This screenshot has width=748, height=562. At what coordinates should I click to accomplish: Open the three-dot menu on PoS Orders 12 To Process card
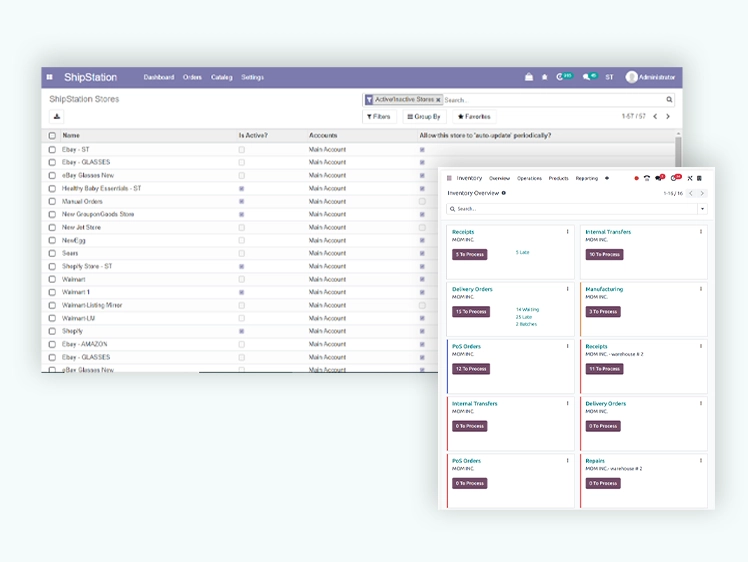[x=567, y=346]
